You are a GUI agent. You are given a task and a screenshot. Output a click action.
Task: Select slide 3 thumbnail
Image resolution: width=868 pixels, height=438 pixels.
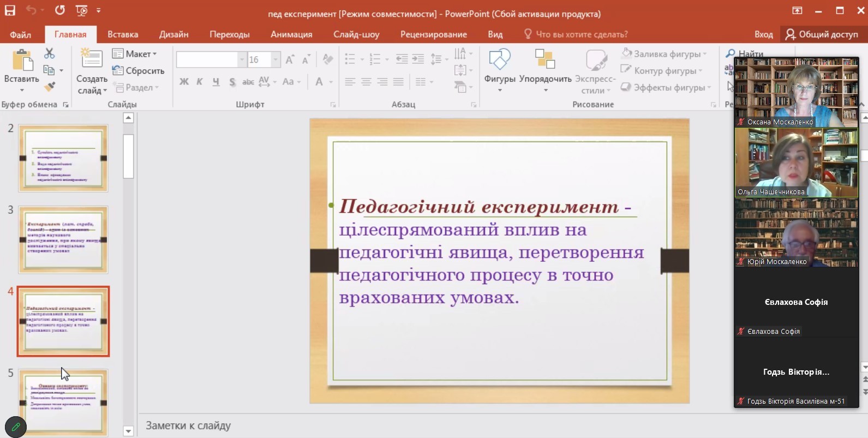pyautogui.click(x=63, y=239)
